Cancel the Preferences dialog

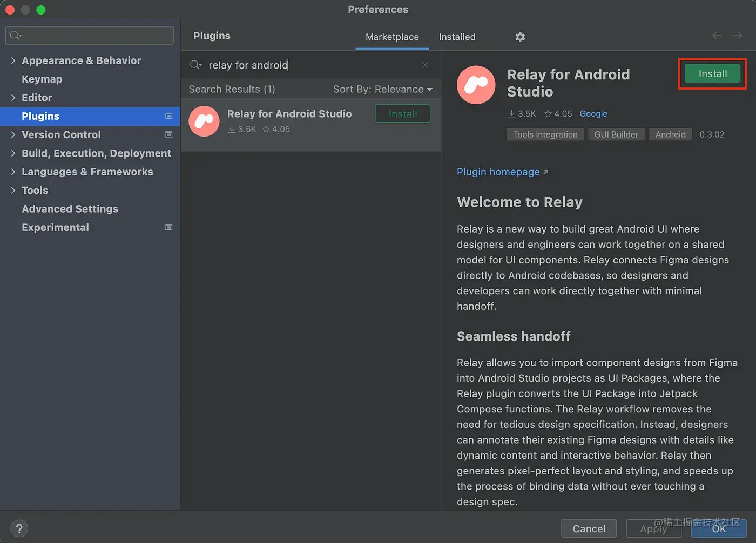click(x=589, y=528)
